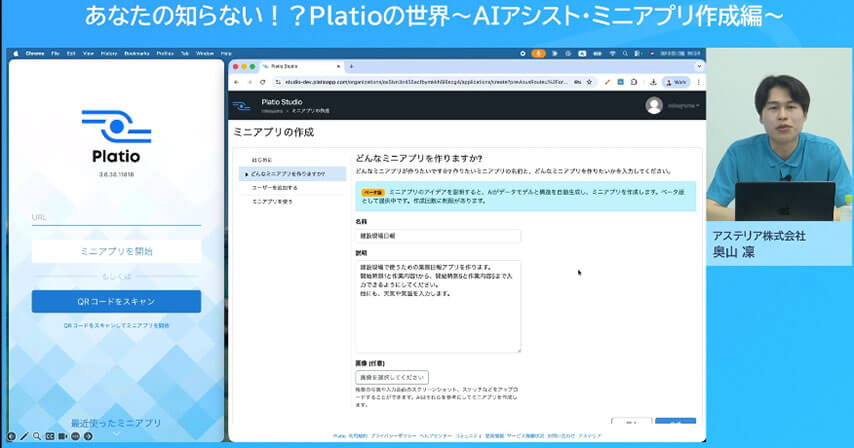The width and height of the screenshot is (854, 448).
Task: Open コミュニティ footer link
Action: 468,436
